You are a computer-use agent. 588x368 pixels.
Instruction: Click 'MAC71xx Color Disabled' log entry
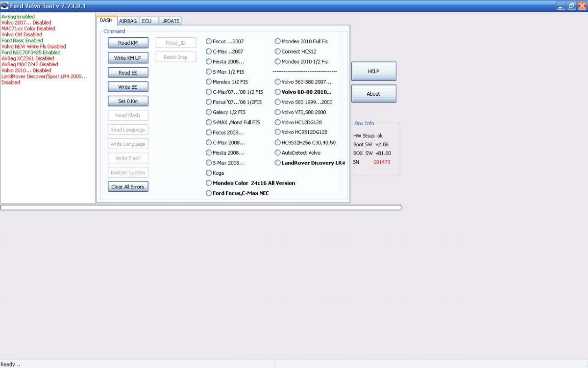[28, 28]
